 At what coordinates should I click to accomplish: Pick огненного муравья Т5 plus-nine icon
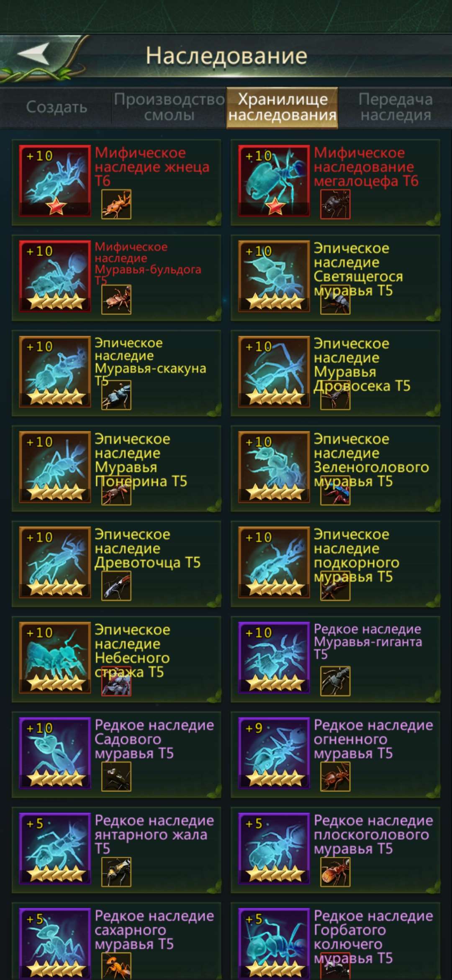point(274,753)
